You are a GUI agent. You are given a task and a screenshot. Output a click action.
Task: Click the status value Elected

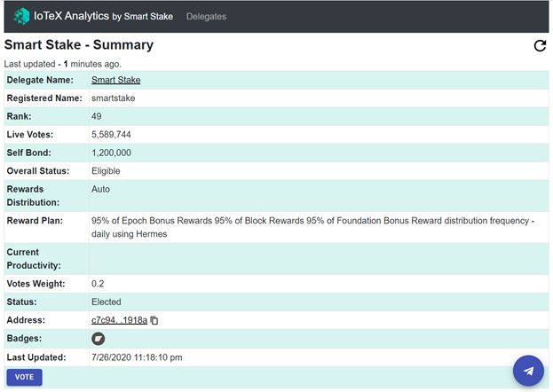point(107,302)
